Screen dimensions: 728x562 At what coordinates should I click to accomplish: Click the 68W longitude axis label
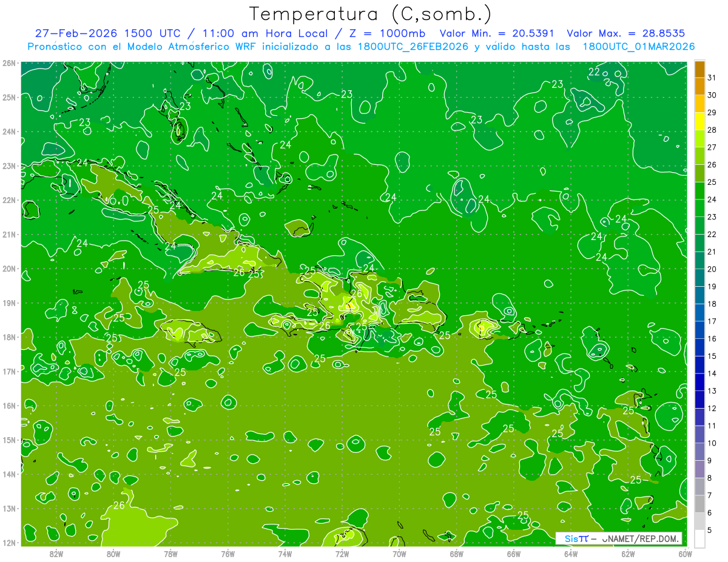[457, 553]
